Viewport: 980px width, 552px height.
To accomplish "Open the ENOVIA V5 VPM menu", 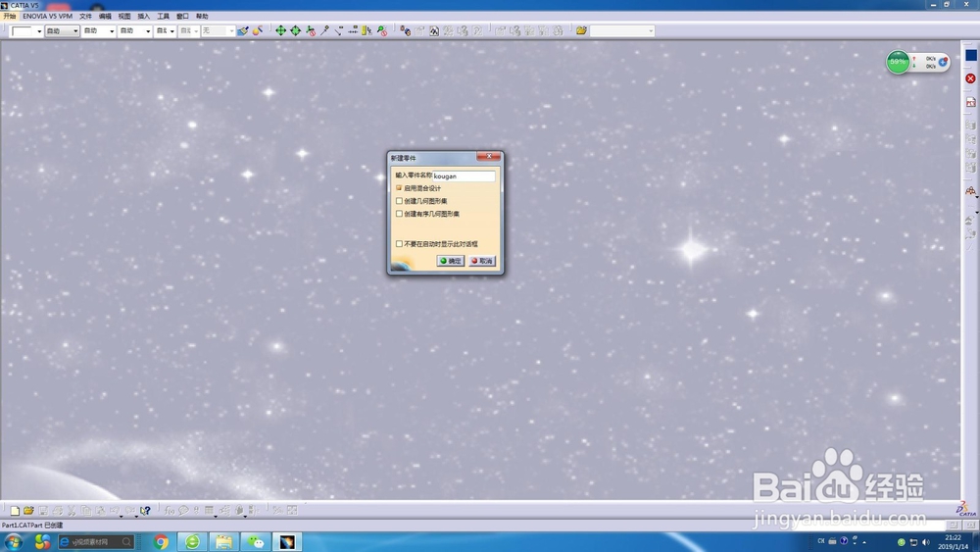I will [x=47, y=17].
